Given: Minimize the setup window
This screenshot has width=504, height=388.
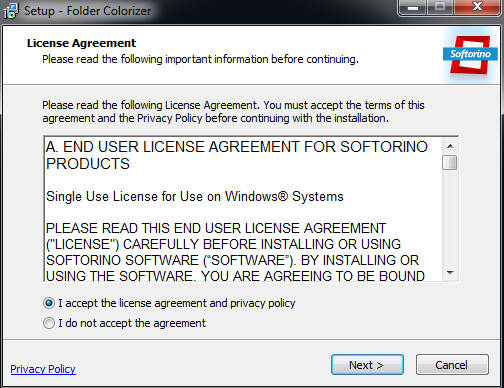Looking at the screenshot, I should click(413, 8).
